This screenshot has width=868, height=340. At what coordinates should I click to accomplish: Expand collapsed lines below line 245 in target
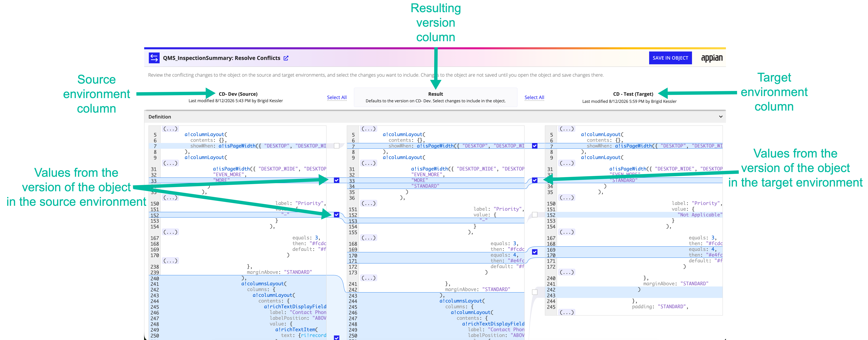click(566, 312)
